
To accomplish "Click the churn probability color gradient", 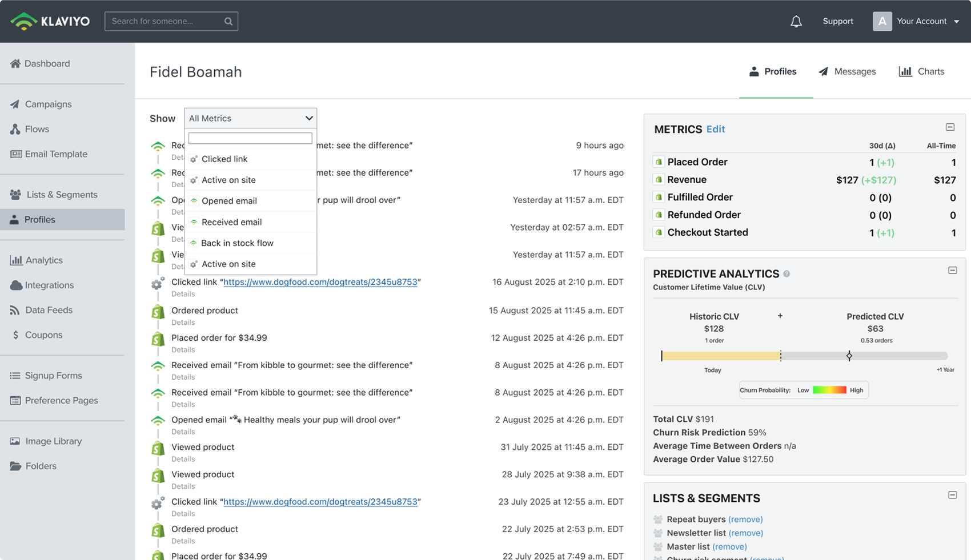I will point(829,390).
